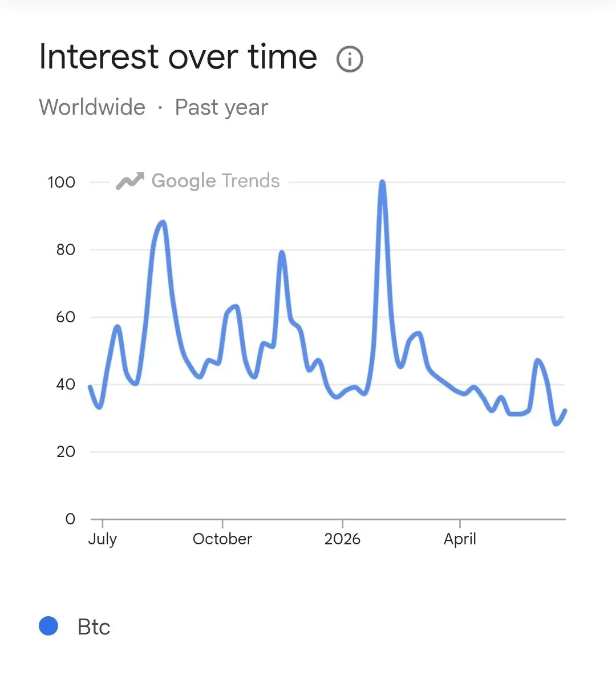Click the info icon beside Interest over time

click(x=350, y=59)
